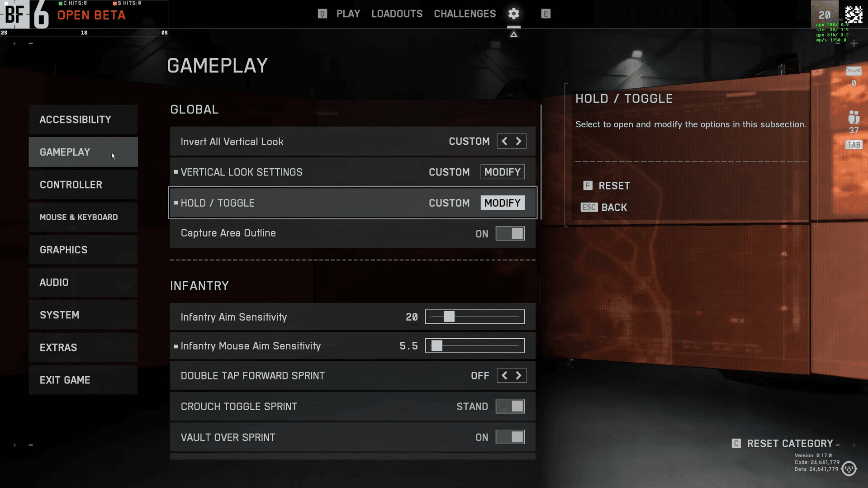Click the player profile QR avatar

(x=854, y=14)
